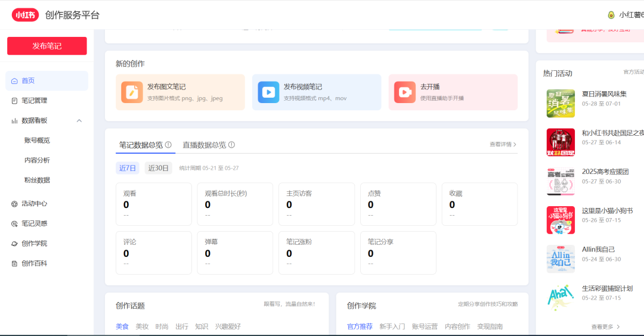Click the blue 发布视频笔记 play icon
Viewport: 644px width, 336px height.
[x=268, y=92]
